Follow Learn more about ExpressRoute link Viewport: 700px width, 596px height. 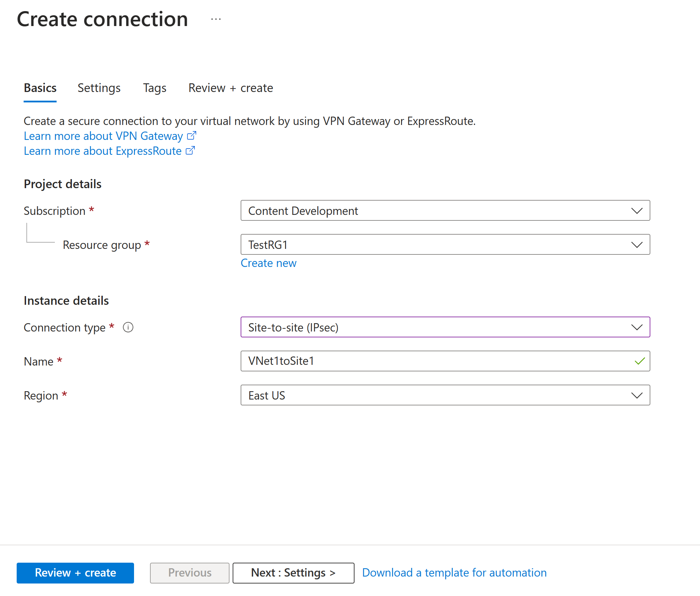click(102, 151)
